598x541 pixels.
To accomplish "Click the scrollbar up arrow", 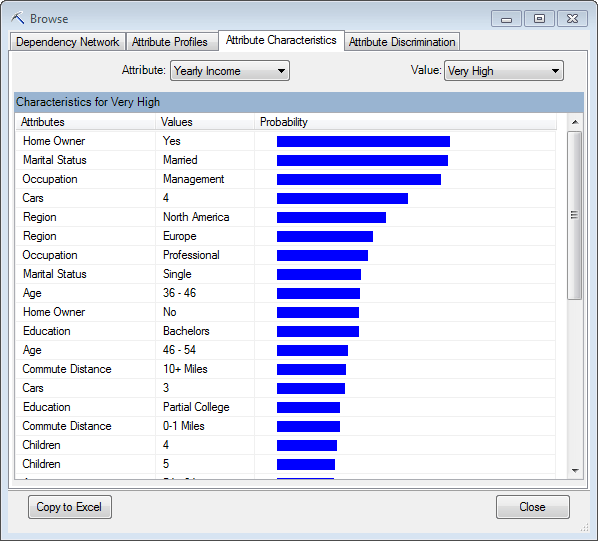I will coord(575,122).
